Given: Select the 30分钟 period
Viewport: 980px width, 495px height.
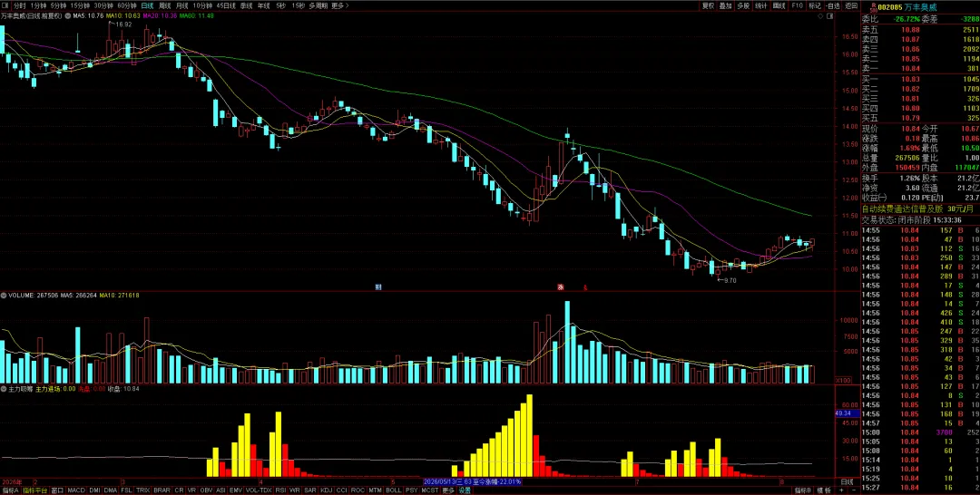Looking at the screenshot, I should (x=103, y=5).
